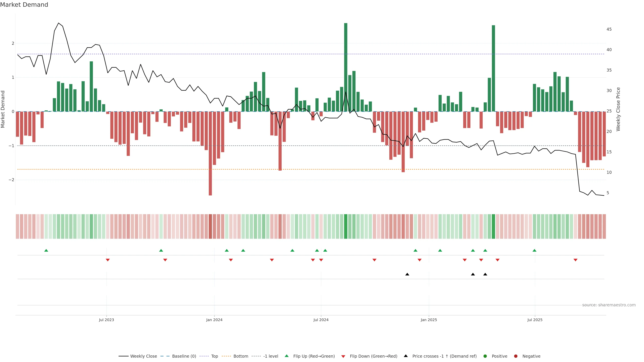Click the first red flip-down marker near Jul 2023
Image resolution: width=644 pixels, height=362 pixels.
pos(108,260)
